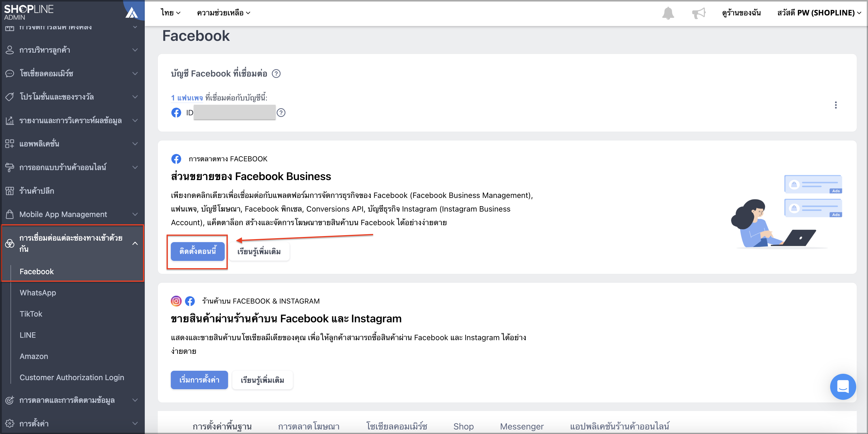
Task: Click the greyed-out Facebook ID field
Action: point(234,112)
